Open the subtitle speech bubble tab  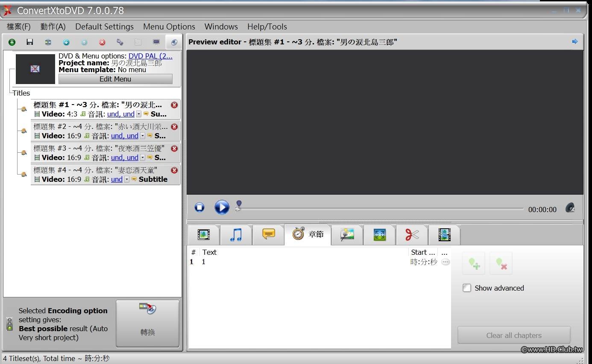(268, 234)
